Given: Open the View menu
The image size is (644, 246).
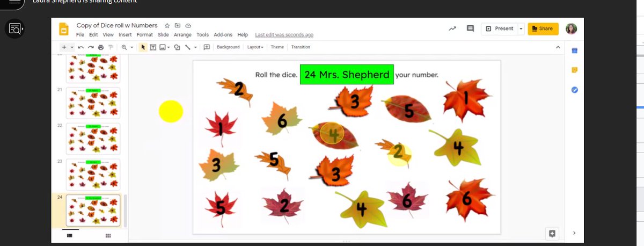Looking at the screenshot, I should coord(108,35).
